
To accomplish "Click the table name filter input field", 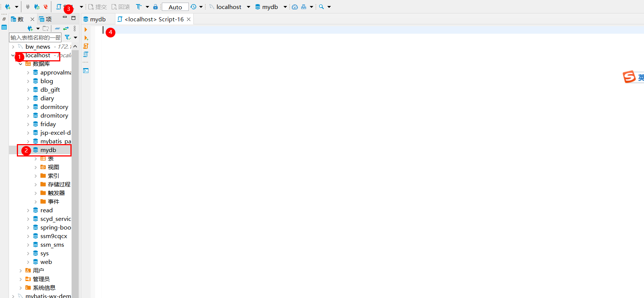I will click(x=35, y=37).
